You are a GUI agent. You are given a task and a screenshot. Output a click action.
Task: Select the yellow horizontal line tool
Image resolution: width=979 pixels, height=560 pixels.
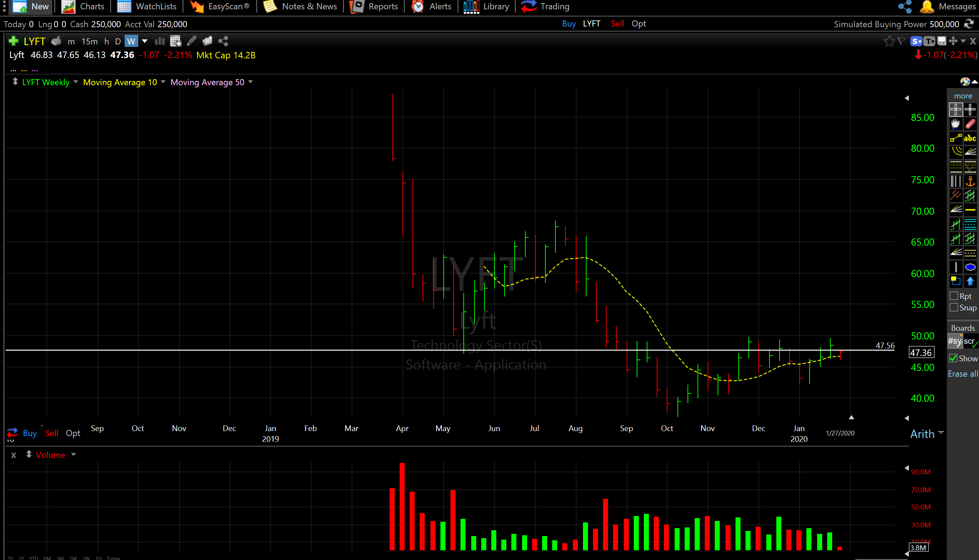pyautogui.click(x=970, y=209)
